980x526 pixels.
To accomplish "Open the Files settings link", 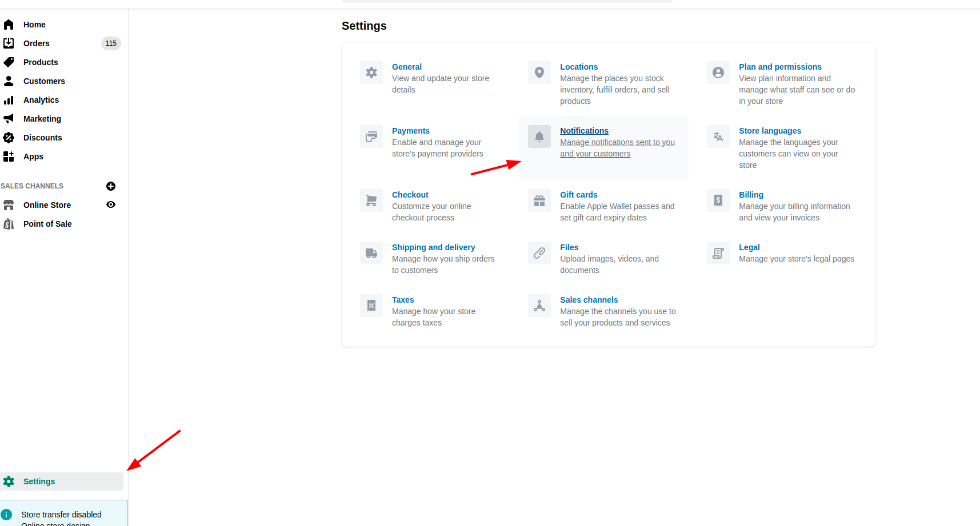I will (x=569, y=247).
